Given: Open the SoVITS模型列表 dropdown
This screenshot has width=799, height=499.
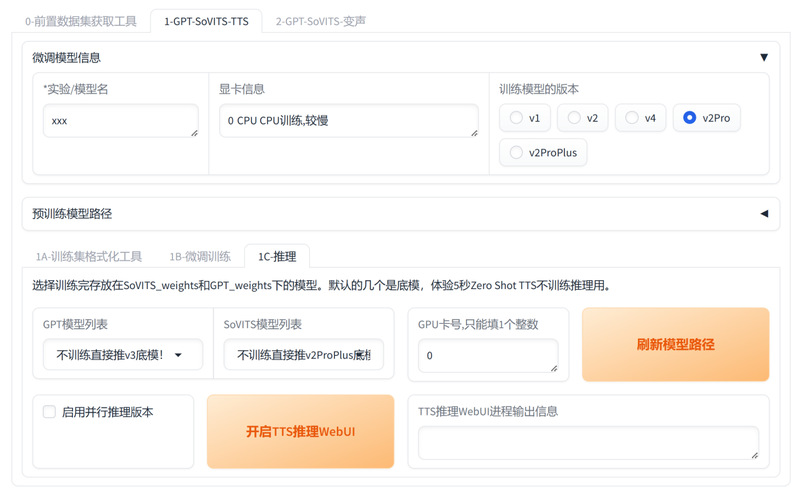Looking at the screenshot, I should coord(303,355).
